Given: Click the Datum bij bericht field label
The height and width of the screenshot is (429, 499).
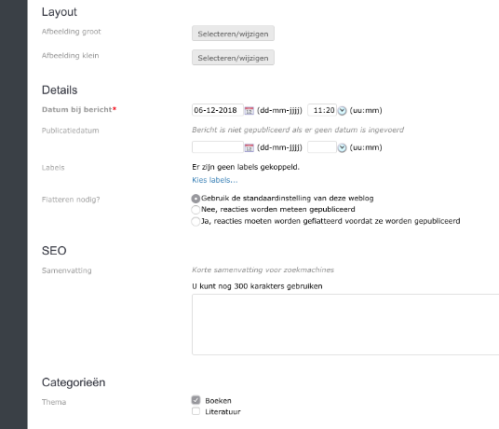Looking at the screenshot, I should [79, 109].
